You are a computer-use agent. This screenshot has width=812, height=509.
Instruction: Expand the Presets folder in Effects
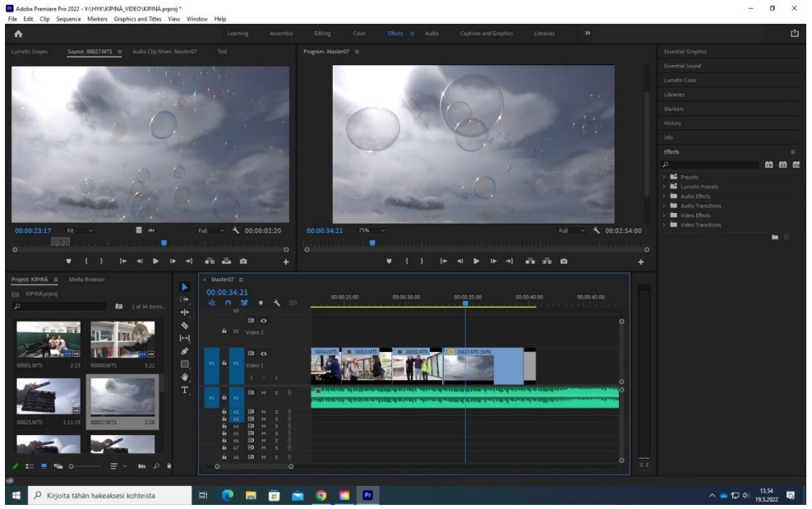pos(664,177)
